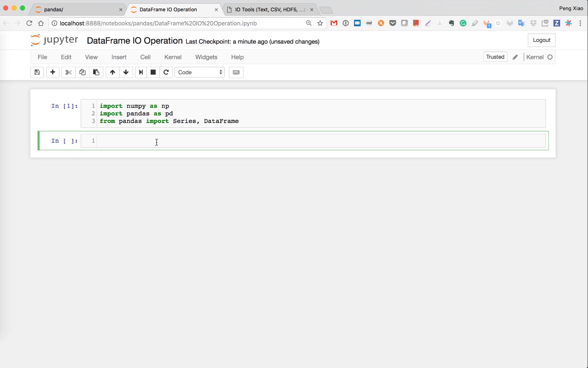Image resolution: width=588 pixels, height=368 pixels.
Task: Run the current cell
Action: [141, 72]
